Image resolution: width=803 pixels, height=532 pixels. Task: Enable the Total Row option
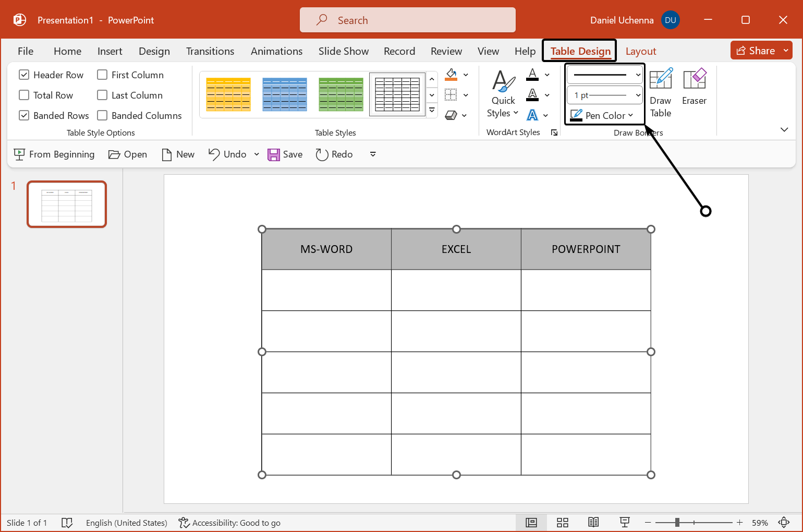click(24, 95)
